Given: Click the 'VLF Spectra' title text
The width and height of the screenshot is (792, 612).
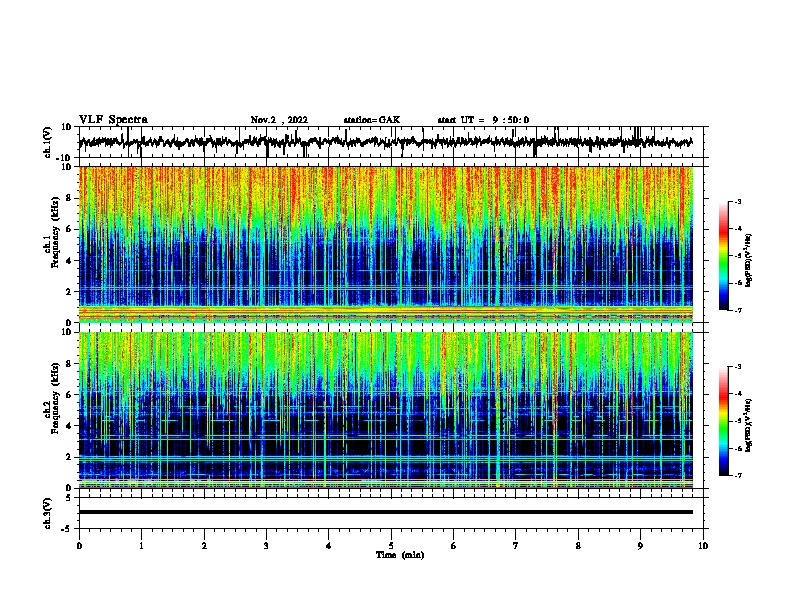Looking at the screenshot, I should (113, 120).
